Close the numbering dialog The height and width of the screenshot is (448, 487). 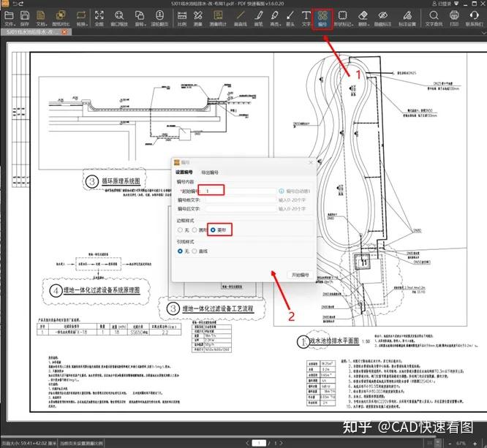pyautogui.click(x=311, y=162)
